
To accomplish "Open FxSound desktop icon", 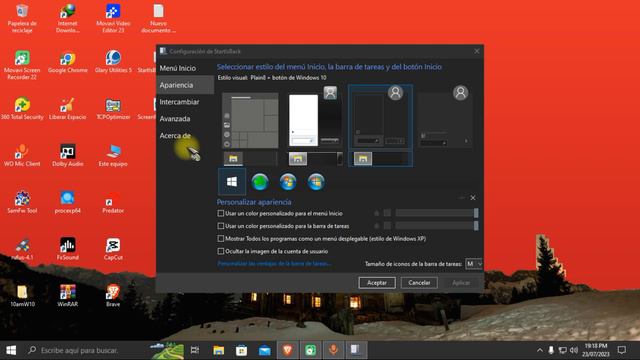I will click(68, 249).
